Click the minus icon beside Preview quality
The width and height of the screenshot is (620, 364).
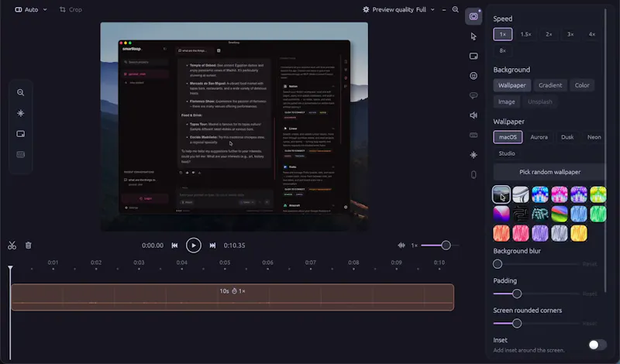[x=443, y=10]
